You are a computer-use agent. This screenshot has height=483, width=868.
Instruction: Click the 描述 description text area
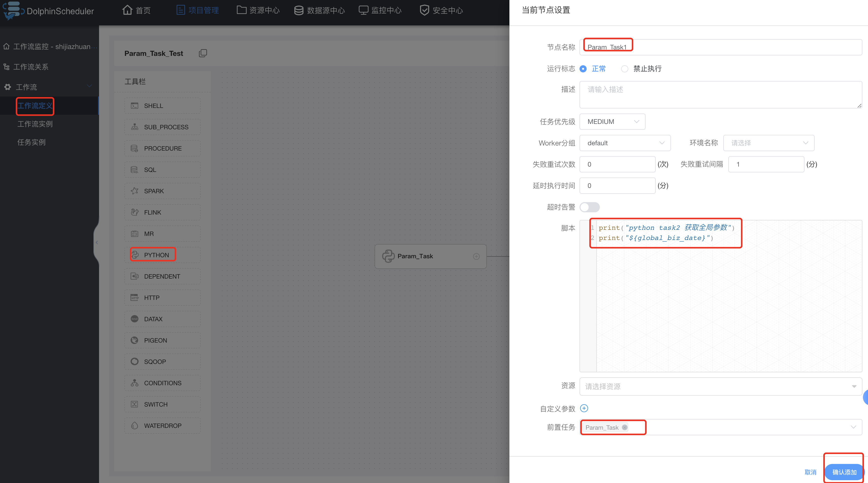(x=720, y=95)
